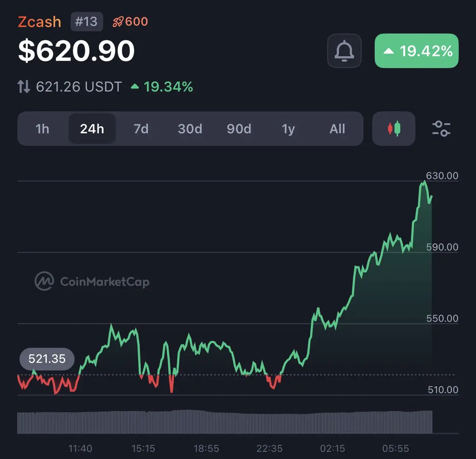Tap the price alert bell icon
The height and width of the screenshot is (459, 476).
pos(344,51)
